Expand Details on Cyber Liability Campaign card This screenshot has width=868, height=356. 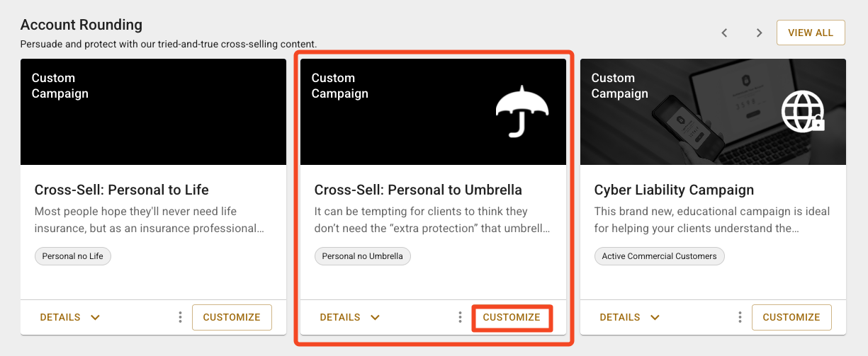630,317
